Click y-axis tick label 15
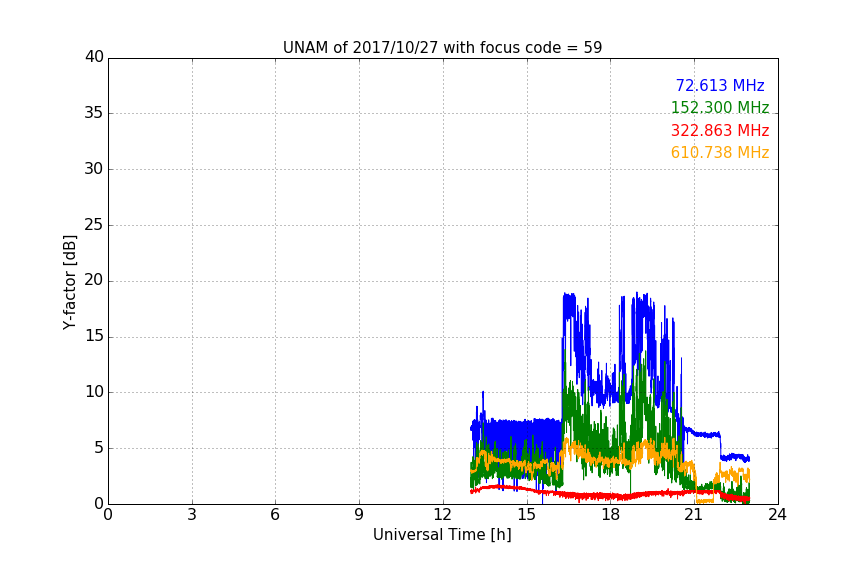The image size is (864, 576). coord(94,336)
